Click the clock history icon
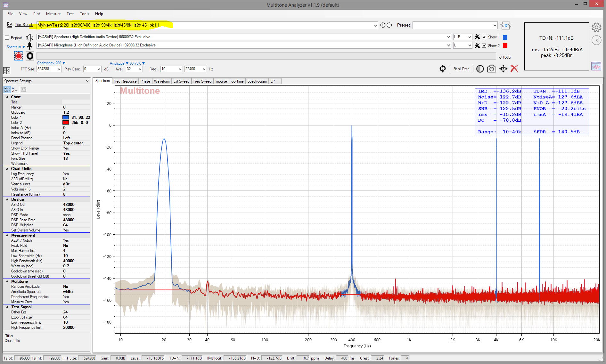 pyautogui.click(x=596, y=40)
